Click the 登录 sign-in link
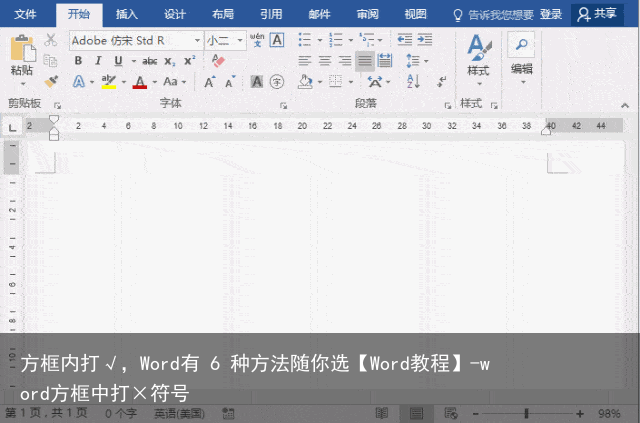 [x=551, y=14]
